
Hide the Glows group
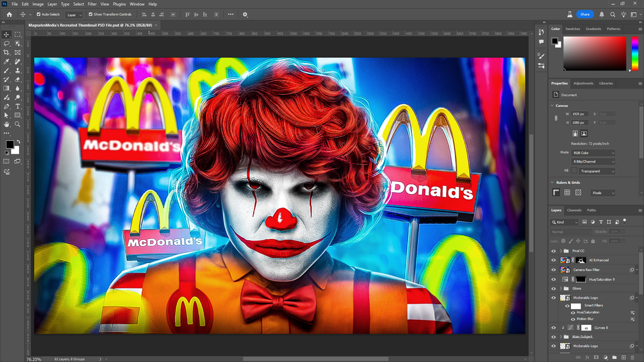pos(553,288)
